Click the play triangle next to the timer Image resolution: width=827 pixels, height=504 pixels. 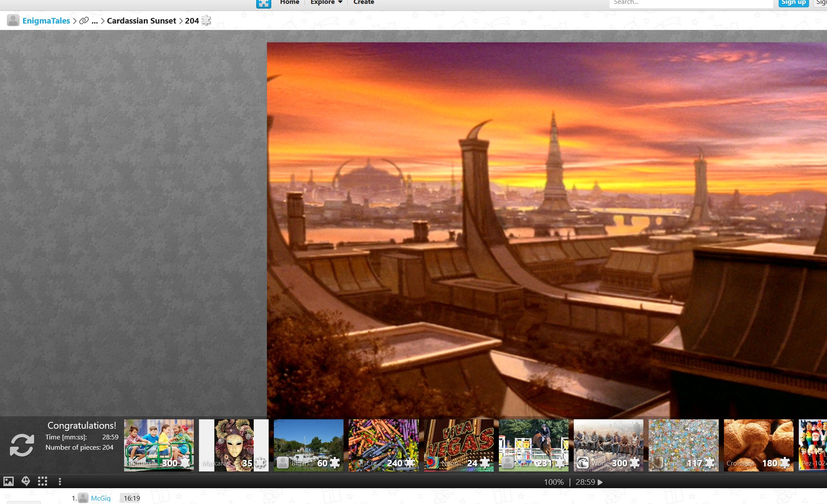tap(600, 482)
